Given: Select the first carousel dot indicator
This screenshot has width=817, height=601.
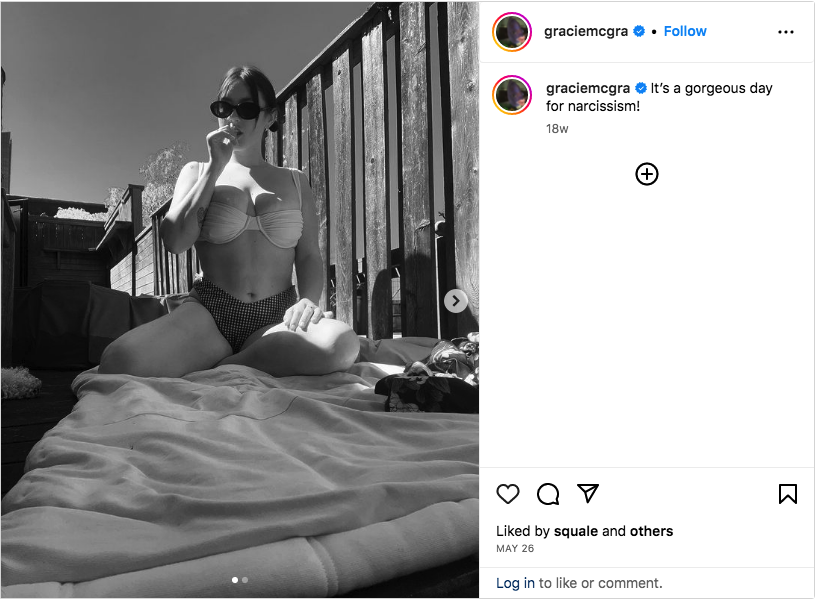Looking at the screenshot, I should [x=234, y=580].
